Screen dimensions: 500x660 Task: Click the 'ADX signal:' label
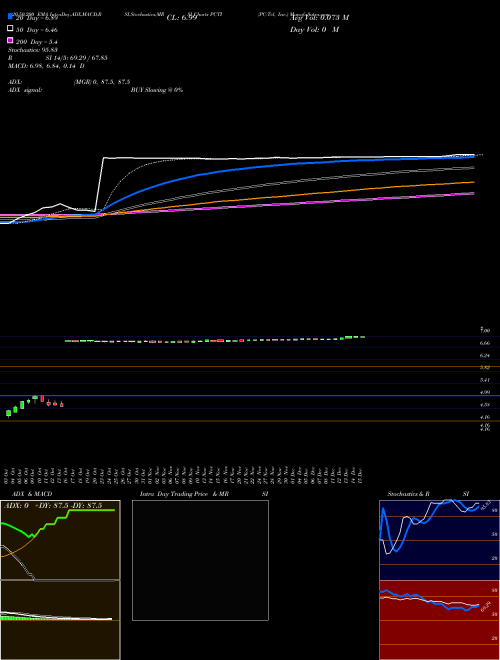(25, 90)
